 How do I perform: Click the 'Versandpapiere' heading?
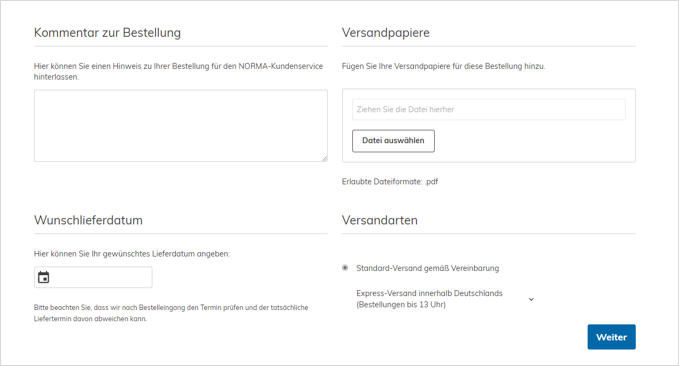click(385, 32)
